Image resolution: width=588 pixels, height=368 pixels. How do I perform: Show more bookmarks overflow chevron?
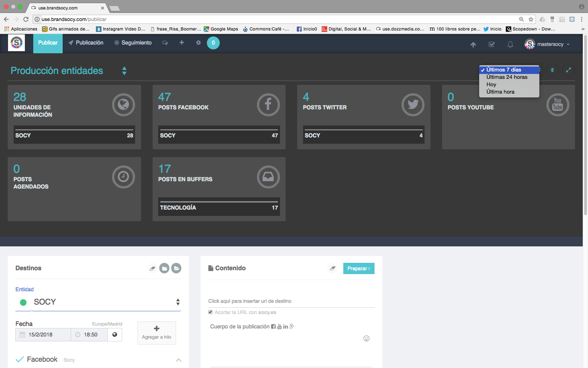[583, 29]
